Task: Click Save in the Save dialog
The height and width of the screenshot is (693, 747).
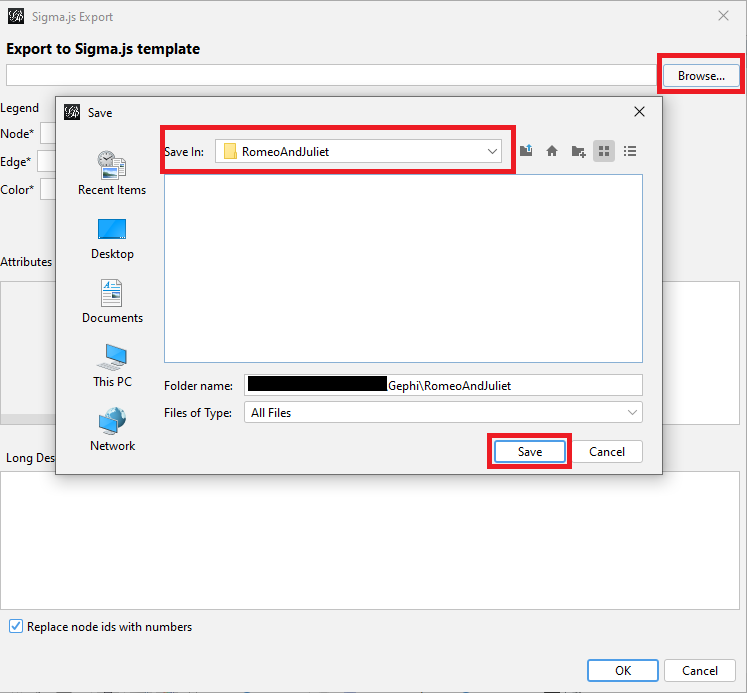Action: click(530, 452)
